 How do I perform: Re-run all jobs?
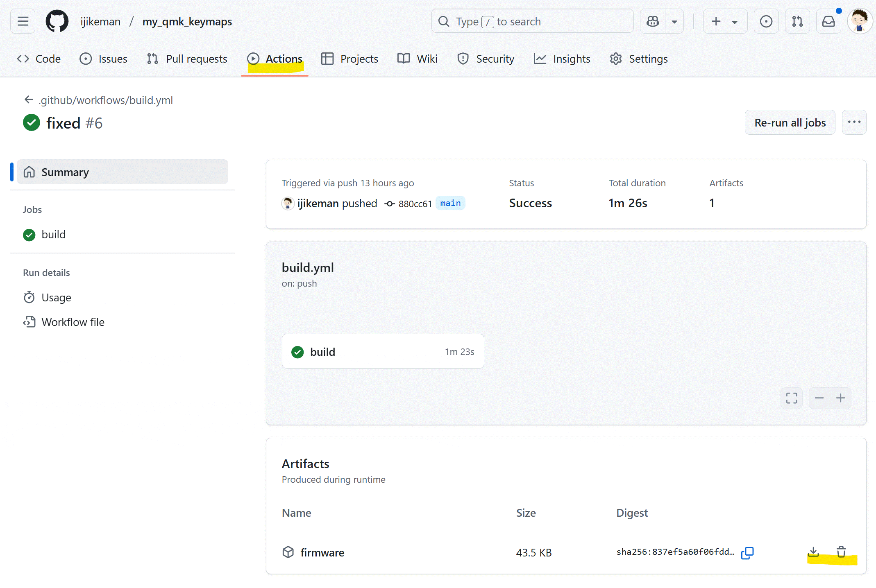tap(790, 122)
